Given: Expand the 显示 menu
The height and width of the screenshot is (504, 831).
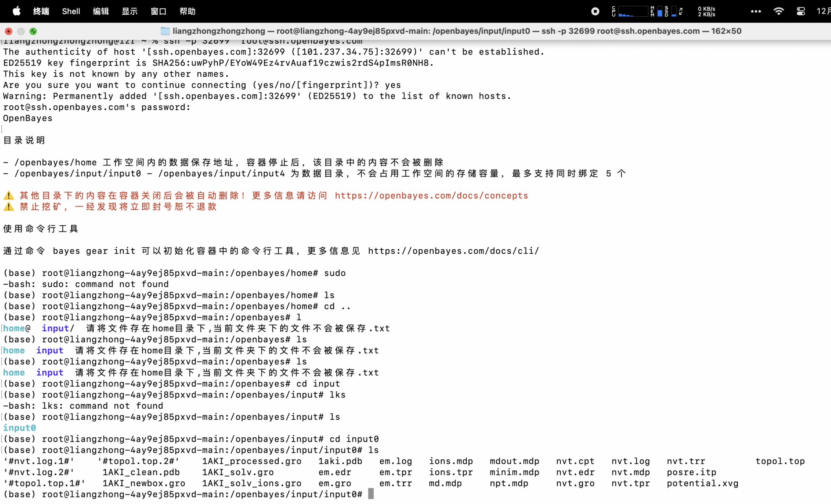Looking at the screenshot, I should click(130, 11).
